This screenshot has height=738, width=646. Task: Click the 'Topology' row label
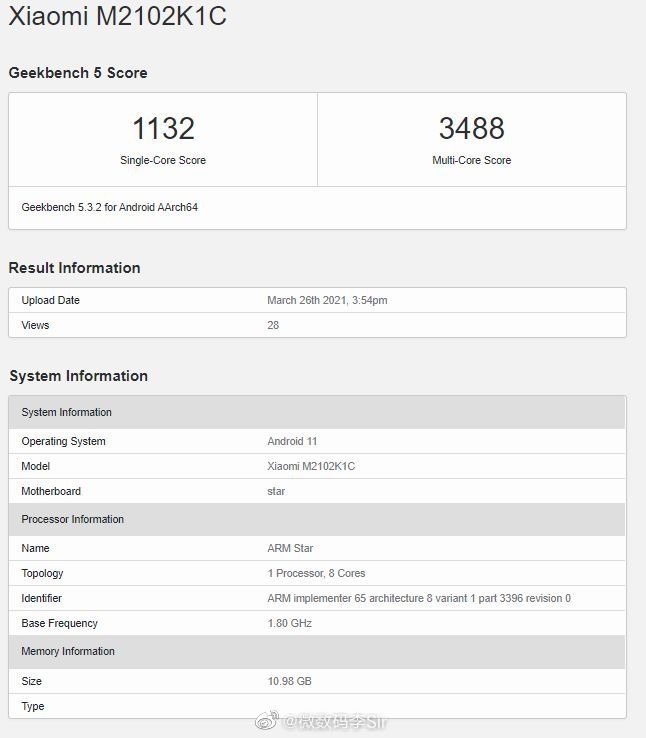[x=42, y=573]
